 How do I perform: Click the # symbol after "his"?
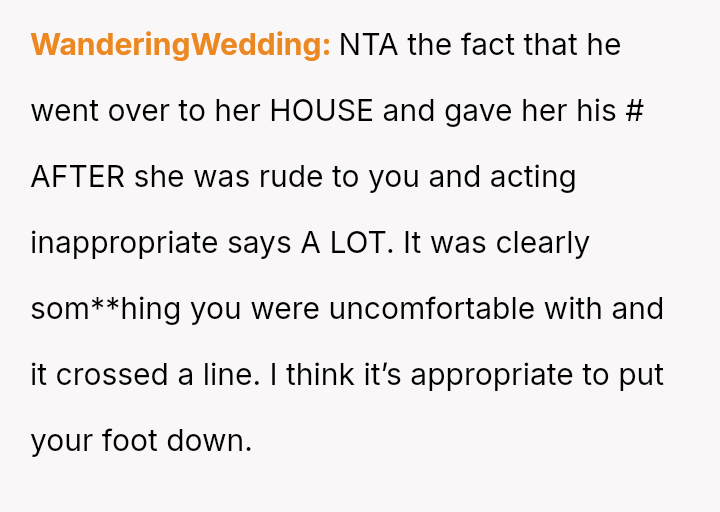[632, 111]
